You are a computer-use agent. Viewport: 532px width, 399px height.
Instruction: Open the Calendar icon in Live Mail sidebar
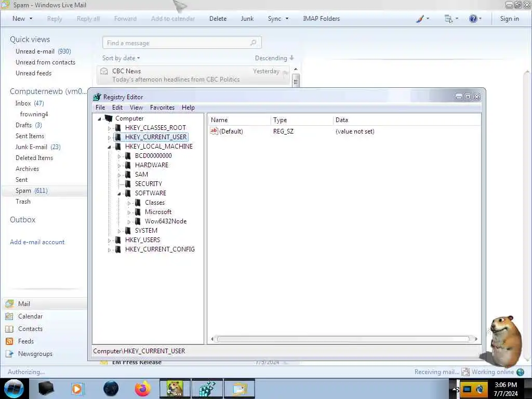[x=9, y=316]
